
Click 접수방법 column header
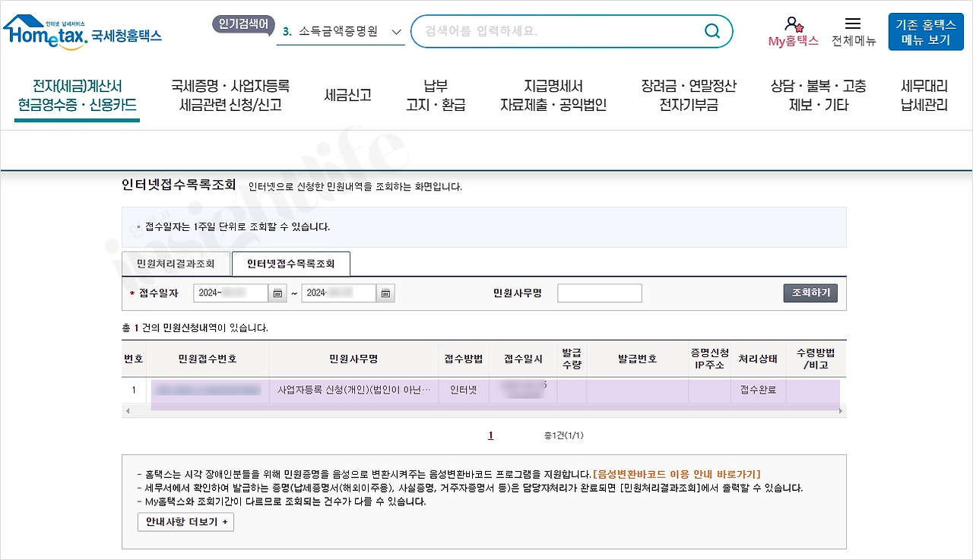(463, 359)
